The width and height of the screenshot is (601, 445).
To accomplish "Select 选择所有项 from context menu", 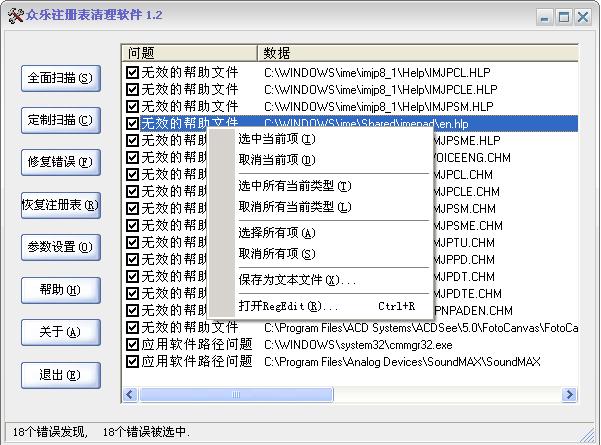I will point(276,233).
